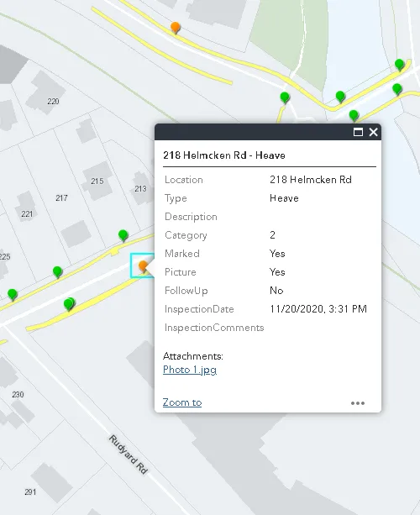Click the green pin below house 225

(x=13, y=294)
